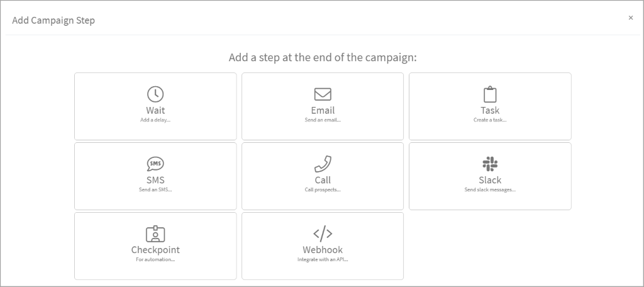Image resolution: width=644 pixels, height=287 pixels.
Task: Select the Slack logo icon
Action: pos(490,164)
